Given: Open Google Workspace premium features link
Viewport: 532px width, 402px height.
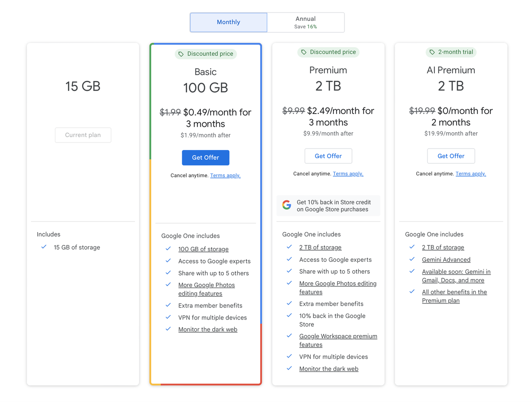Looking at the screenshot, I should tap(338, 336).
